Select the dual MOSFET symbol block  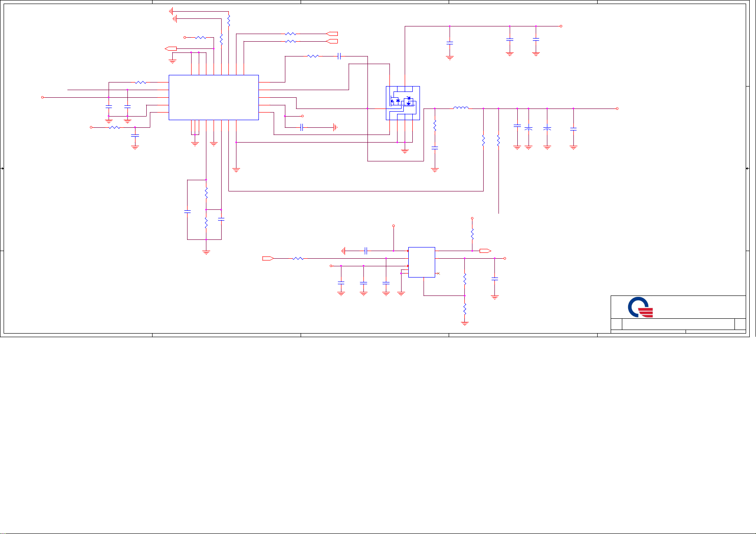(x=403, y=103)
